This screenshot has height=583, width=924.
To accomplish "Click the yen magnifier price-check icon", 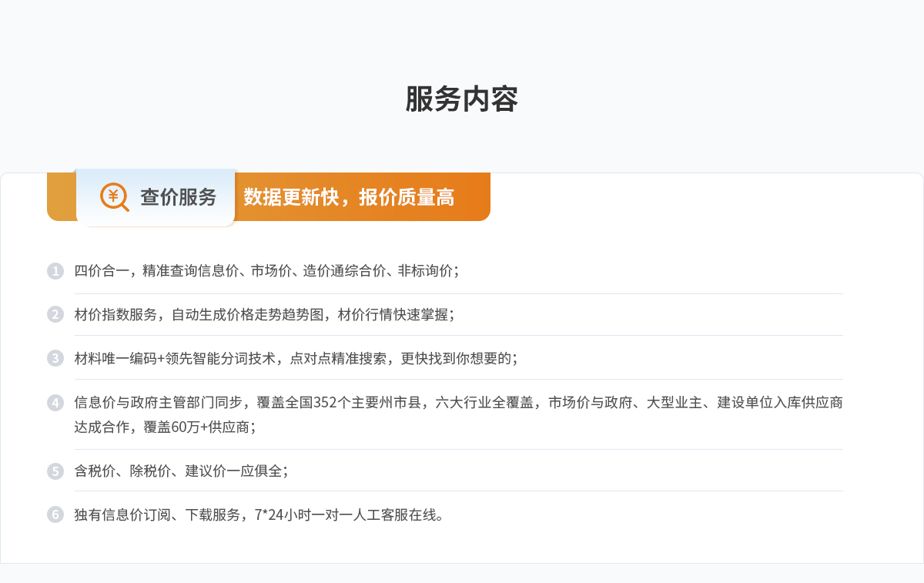I will pos(114,196).
